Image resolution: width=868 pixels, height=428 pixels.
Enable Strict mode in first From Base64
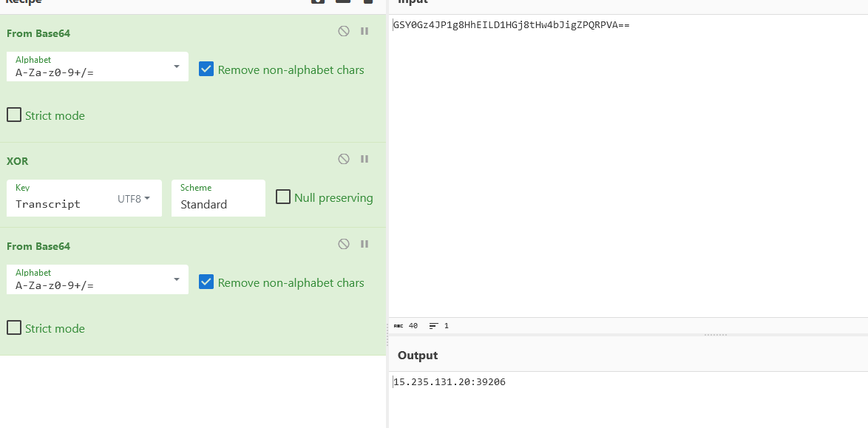[14, 115]
